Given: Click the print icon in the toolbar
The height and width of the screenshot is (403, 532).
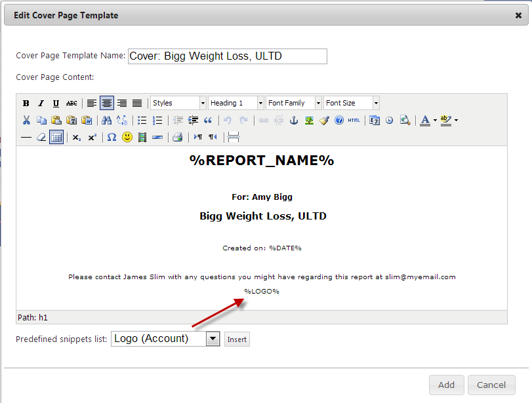Looking at the screenshot, I should point(177,138).
